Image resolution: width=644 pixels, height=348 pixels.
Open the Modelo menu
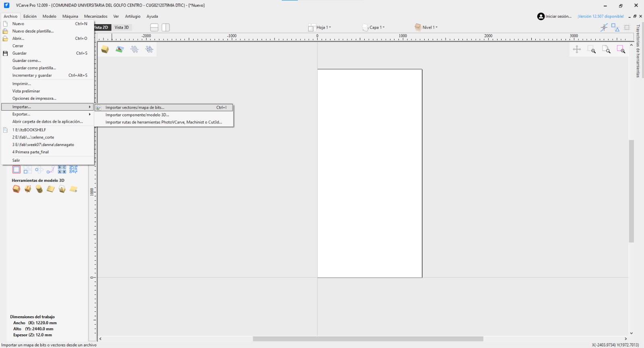(50, 16)
